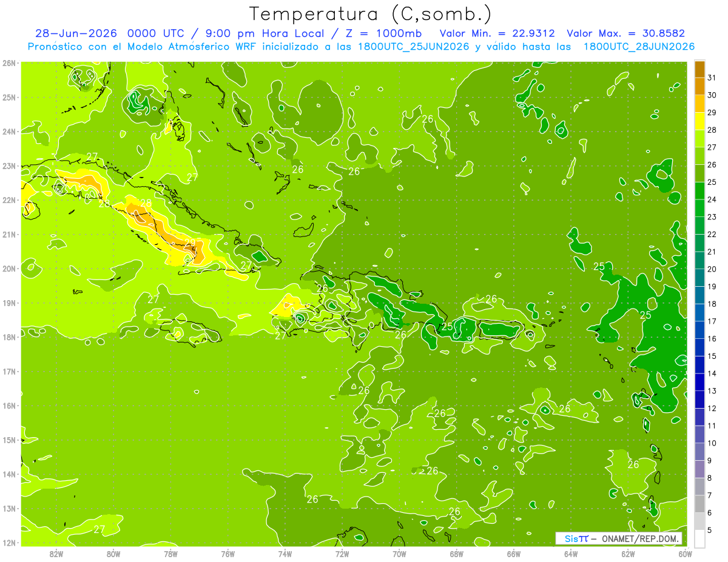The height and width of the screenshot is (562, 728).
Task: Click the "14N" latitude axis label
Action: (x=9, y=474)
